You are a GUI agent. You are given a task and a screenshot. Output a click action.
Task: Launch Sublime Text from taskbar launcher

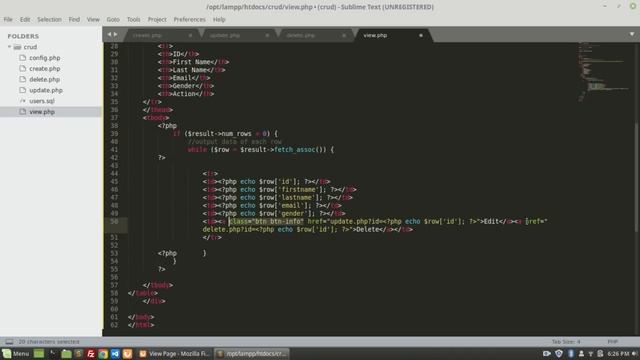pos(78,353)
